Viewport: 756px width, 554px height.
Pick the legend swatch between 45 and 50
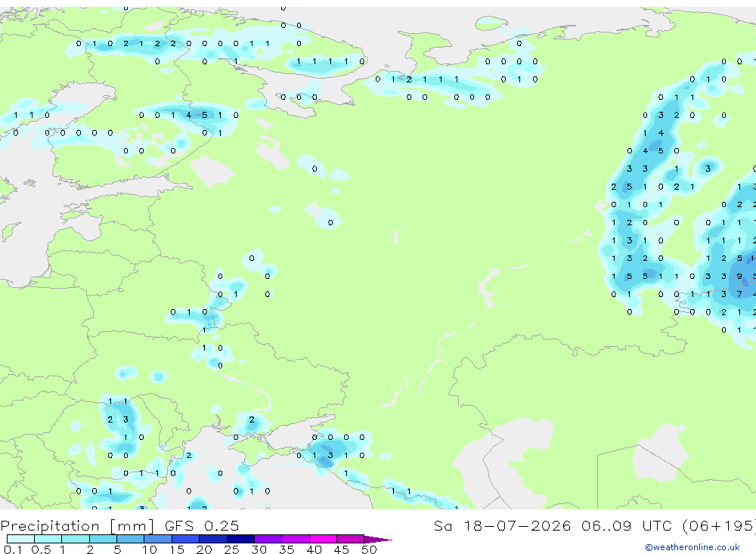351,539
